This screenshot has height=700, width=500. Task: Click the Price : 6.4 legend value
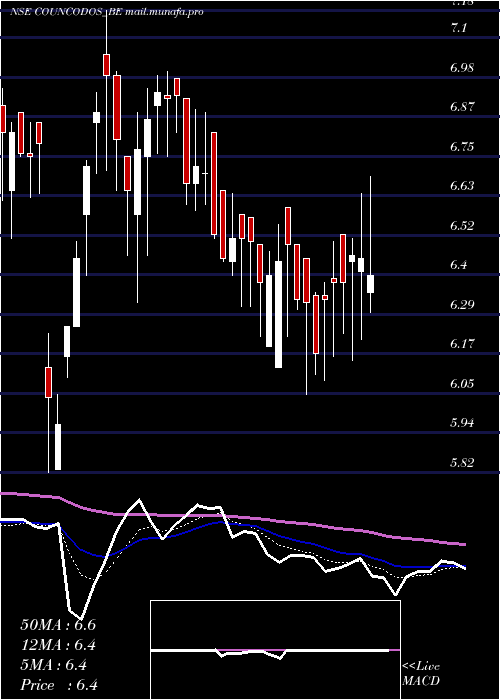point(59,685)
